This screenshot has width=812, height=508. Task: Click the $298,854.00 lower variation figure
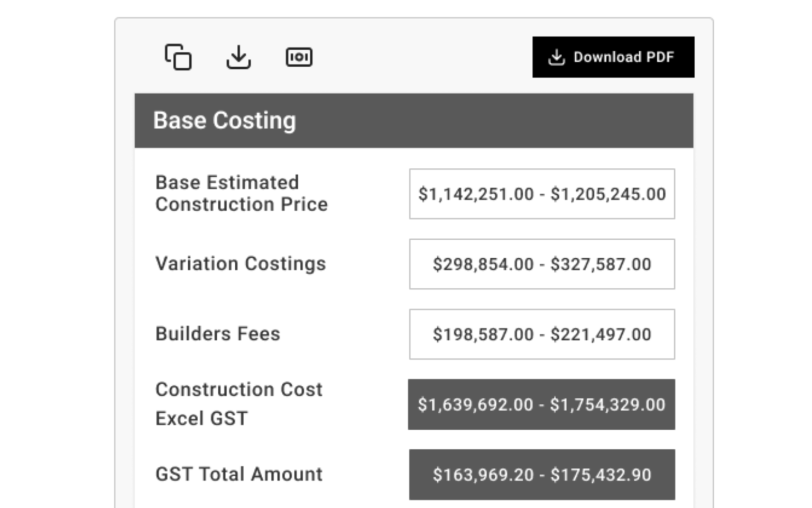coord(483,264)
